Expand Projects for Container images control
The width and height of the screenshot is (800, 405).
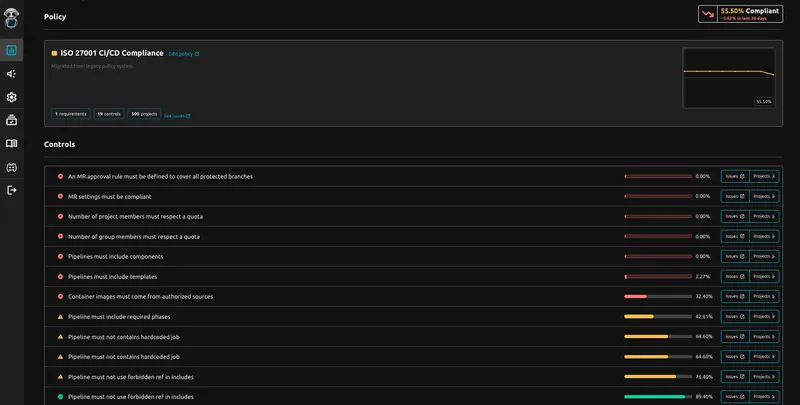coord(764,297)
